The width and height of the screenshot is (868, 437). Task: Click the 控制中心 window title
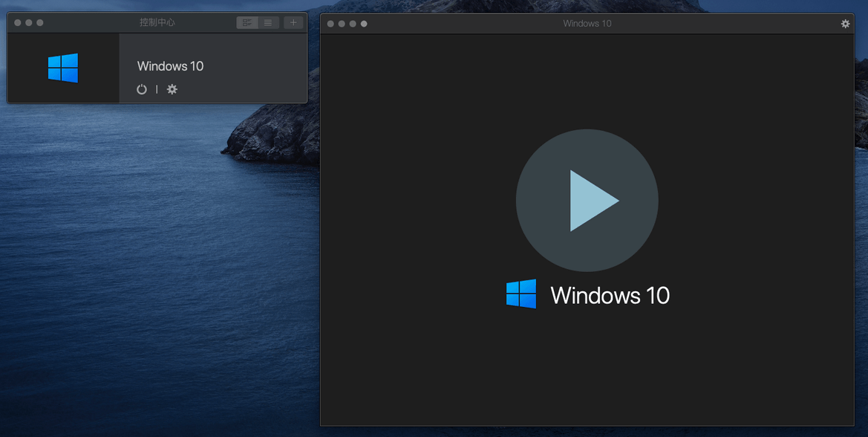157,23
